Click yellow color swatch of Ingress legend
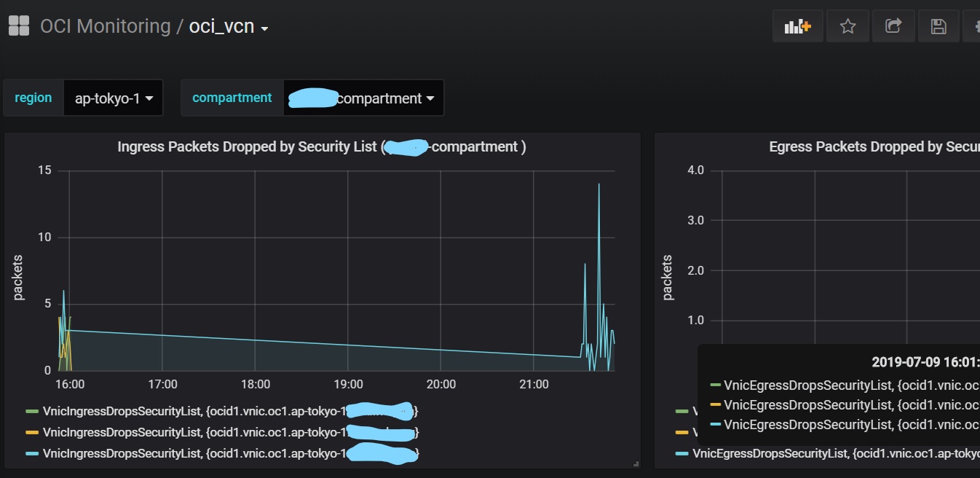This screenshot has height=478, width=980. [x=31, y=433]
